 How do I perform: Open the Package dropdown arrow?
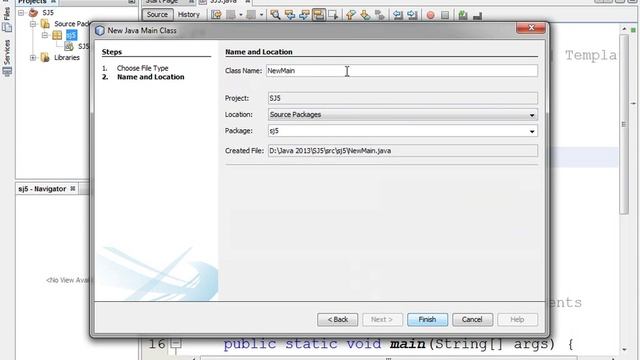point(532,131)
